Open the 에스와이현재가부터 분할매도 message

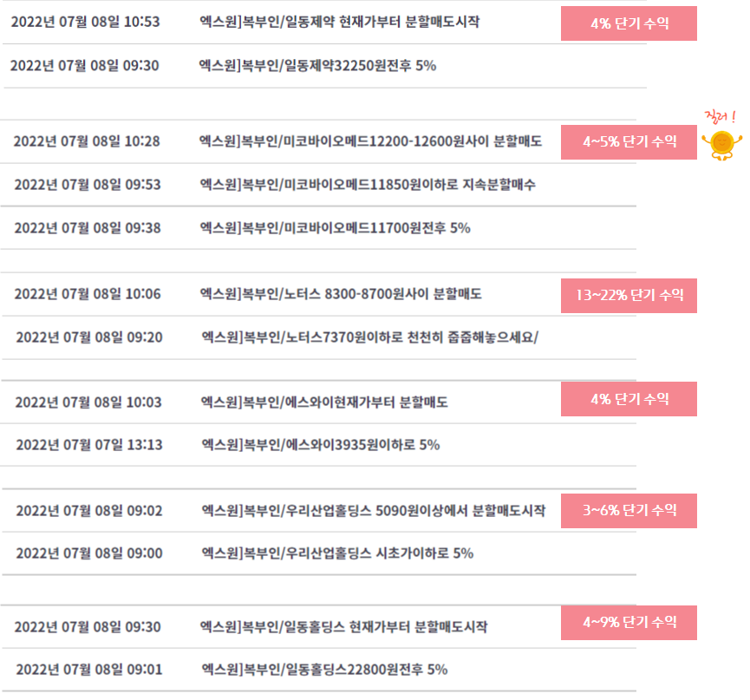(x=323, y=402)
